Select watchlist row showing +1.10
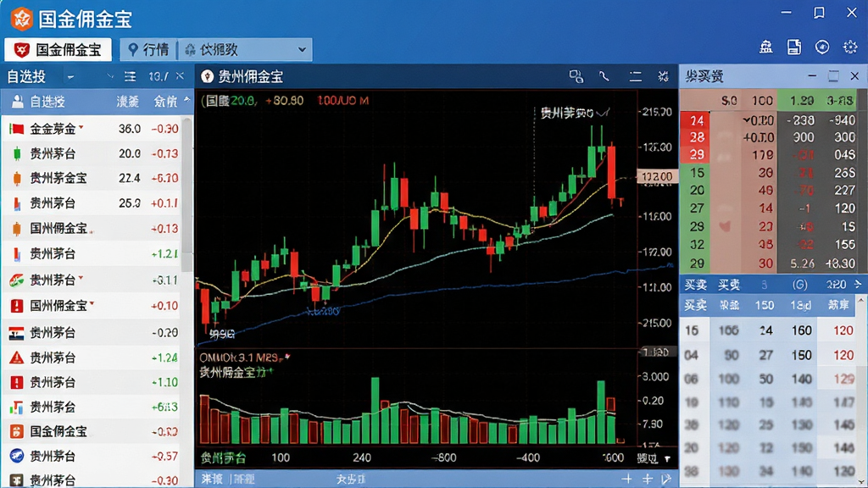 92,382
